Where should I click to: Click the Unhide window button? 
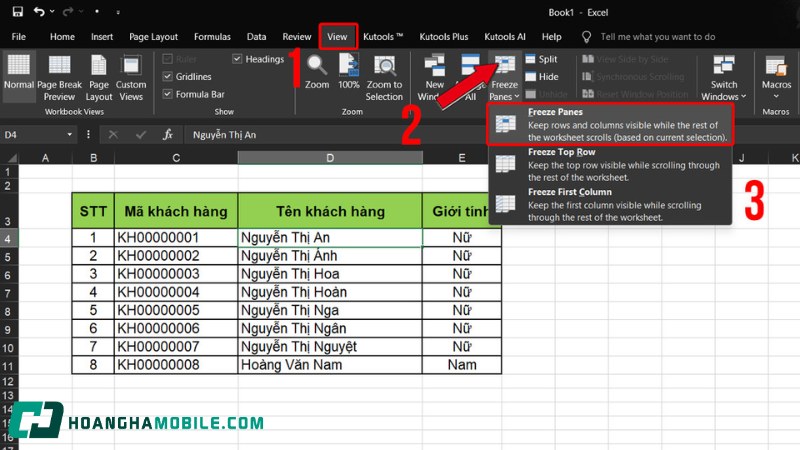coord(546,94)
